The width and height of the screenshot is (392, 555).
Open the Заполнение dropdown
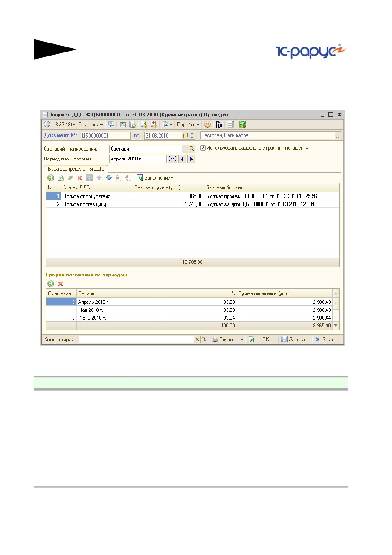click(155, 178)
